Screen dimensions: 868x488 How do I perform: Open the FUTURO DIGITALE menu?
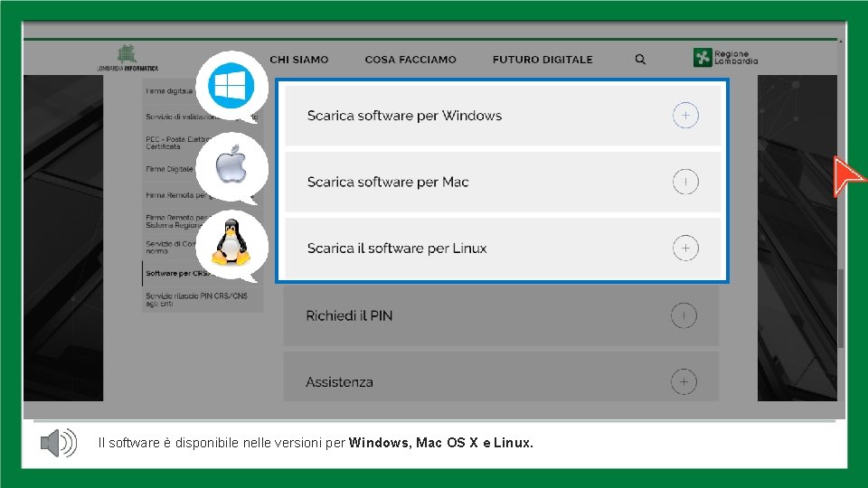coord(542,60)
